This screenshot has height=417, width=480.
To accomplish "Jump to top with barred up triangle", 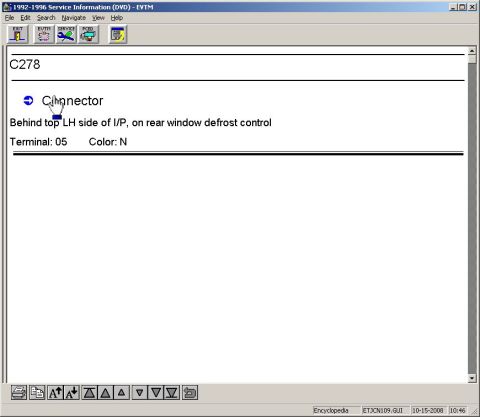I will (x=89, y=392).
